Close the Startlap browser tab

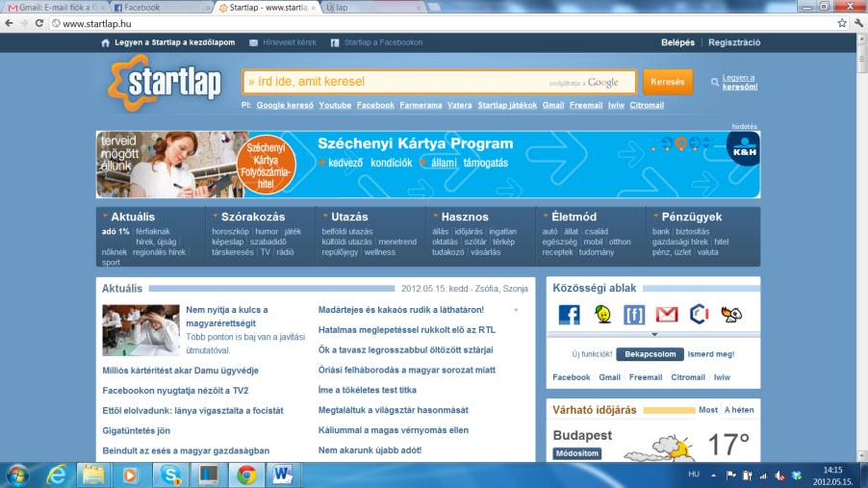pos(314,8)
